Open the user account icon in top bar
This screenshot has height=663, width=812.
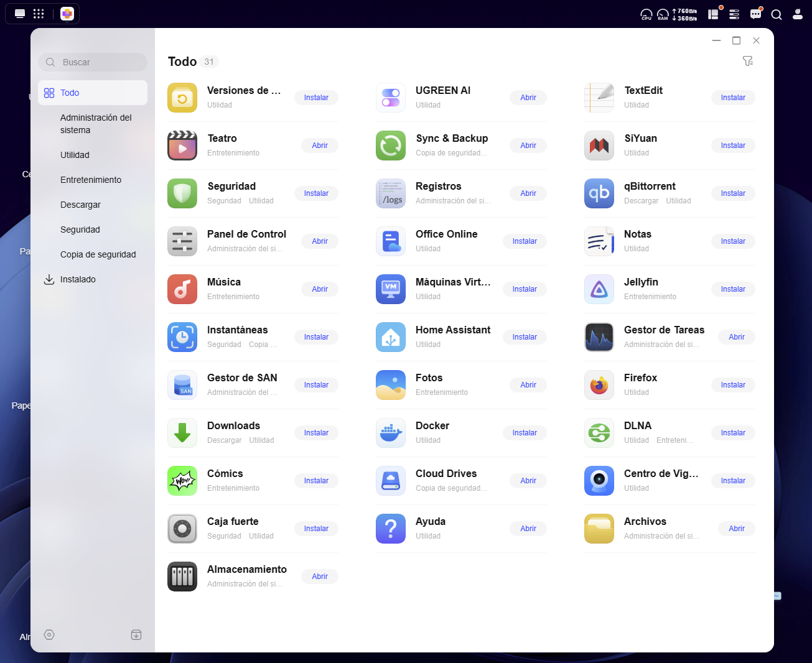point(798,14)
